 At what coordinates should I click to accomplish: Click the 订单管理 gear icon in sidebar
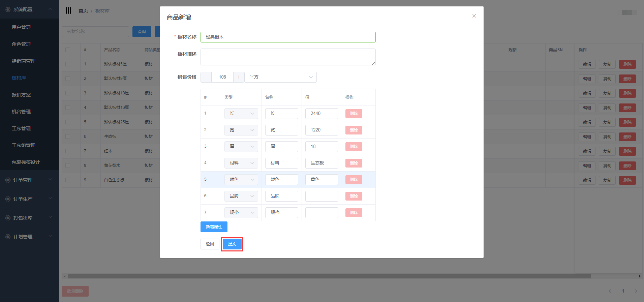(8, 180)
